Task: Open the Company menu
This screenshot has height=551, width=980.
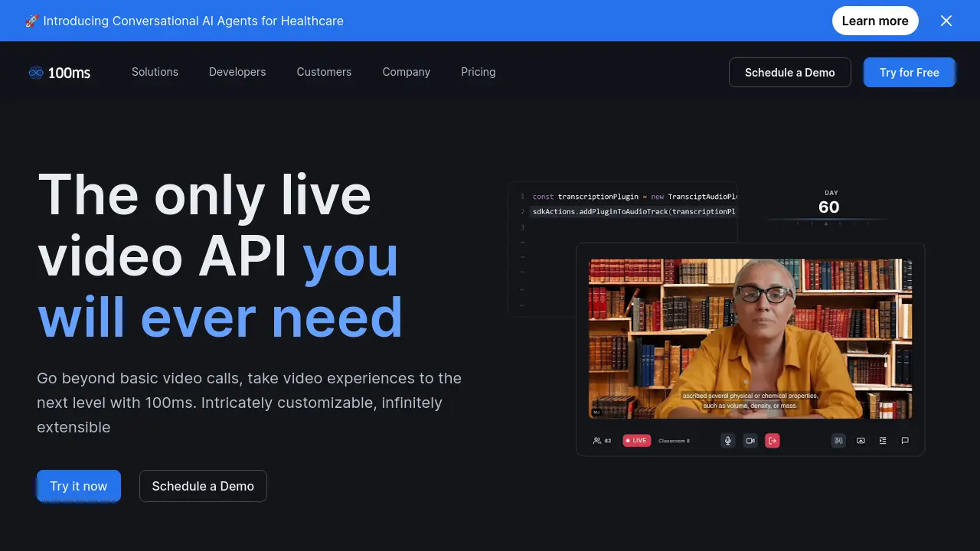Action: [x=407, y=72]
